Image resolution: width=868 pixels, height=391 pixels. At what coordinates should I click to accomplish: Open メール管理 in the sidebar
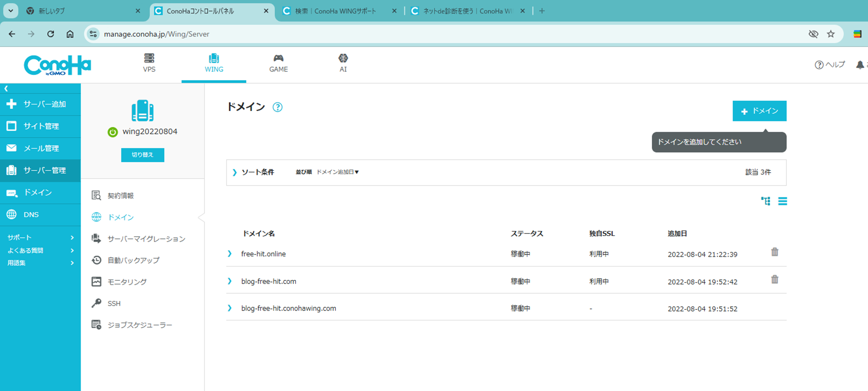(40, 148)
